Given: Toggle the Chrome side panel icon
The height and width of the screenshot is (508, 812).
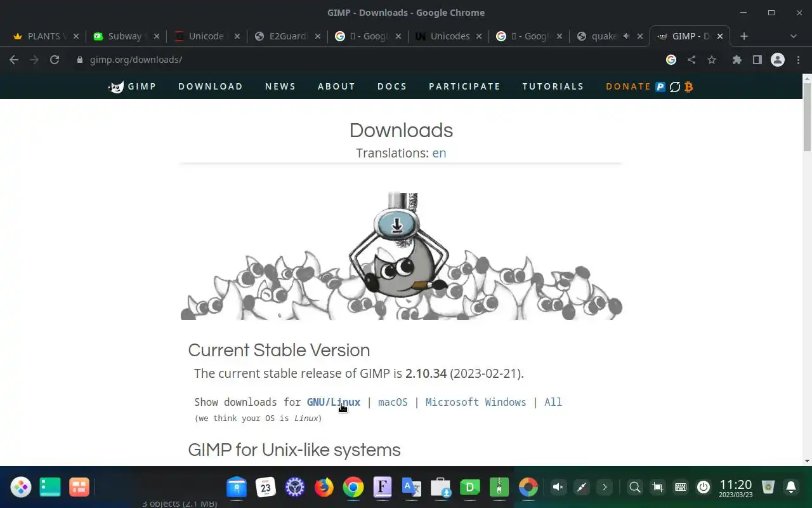Looking at the screenshot, I should (x=757, y=60).
